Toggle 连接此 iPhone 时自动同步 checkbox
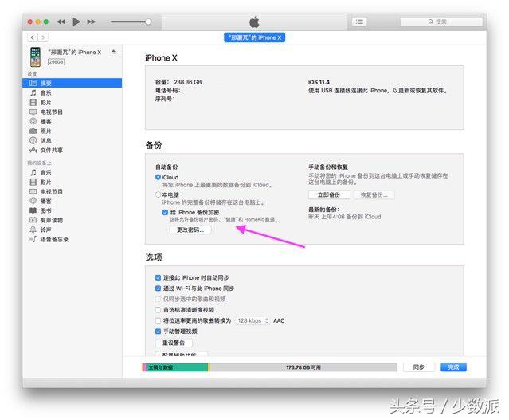 pos(158,277)
